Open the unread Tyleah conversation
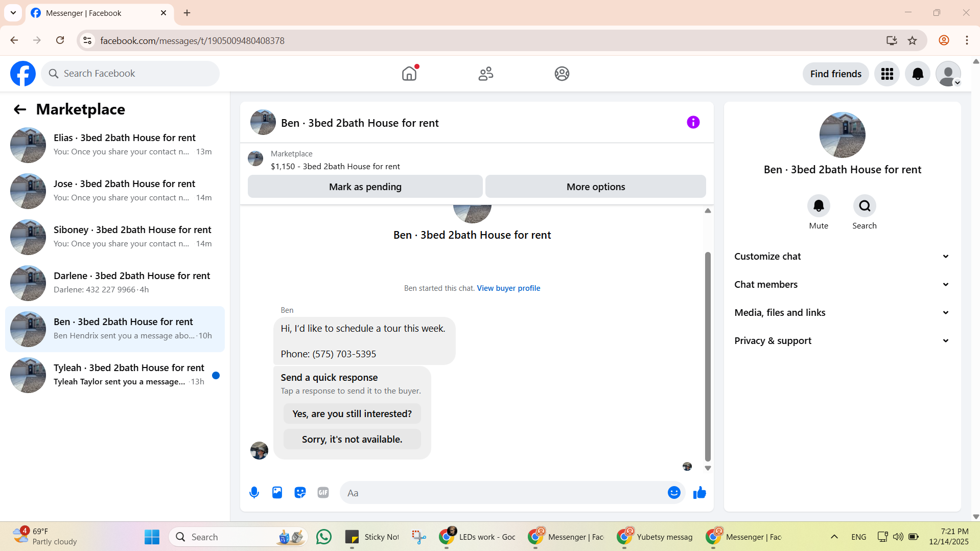 tap(115, 375)
